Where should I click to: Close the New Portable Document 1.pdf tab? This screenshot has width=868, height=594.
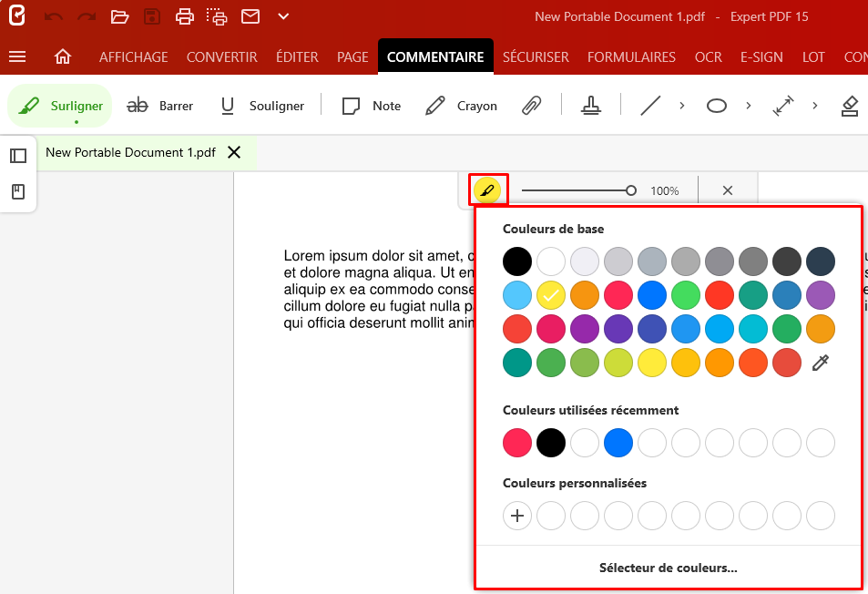234,152
